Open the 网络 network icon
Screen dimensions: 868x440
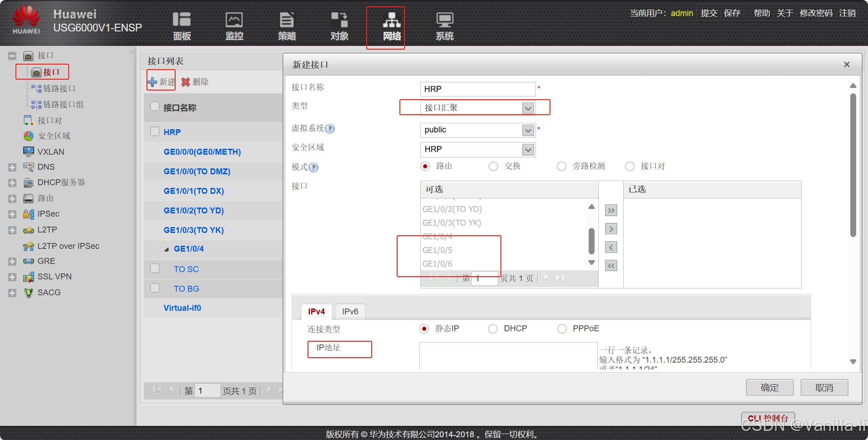pos(392,26)
